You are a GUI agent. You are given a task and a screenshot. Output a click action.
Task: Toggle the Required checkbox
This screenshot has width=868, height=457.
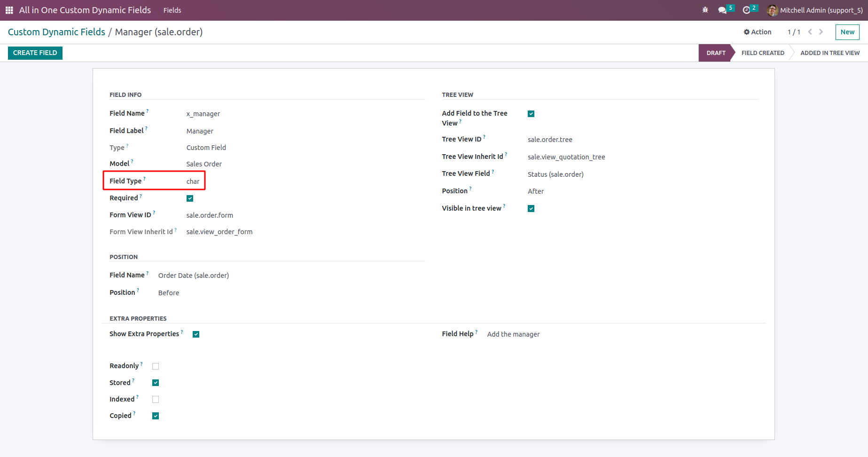190,198
